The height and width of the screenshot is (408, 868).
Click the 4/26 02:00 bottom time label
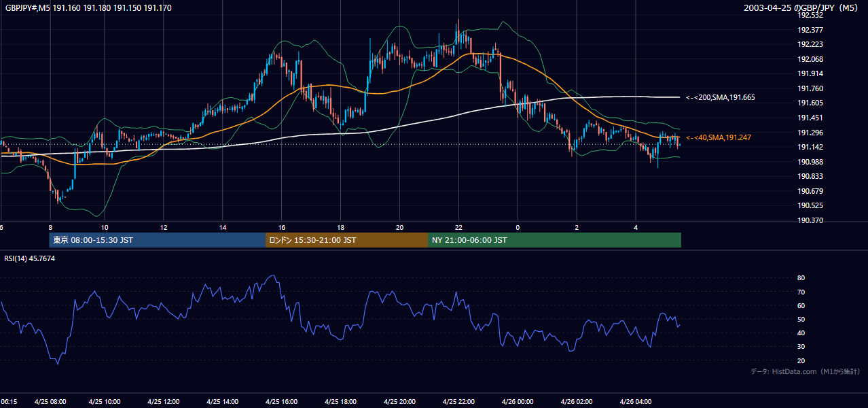(577, 402)
